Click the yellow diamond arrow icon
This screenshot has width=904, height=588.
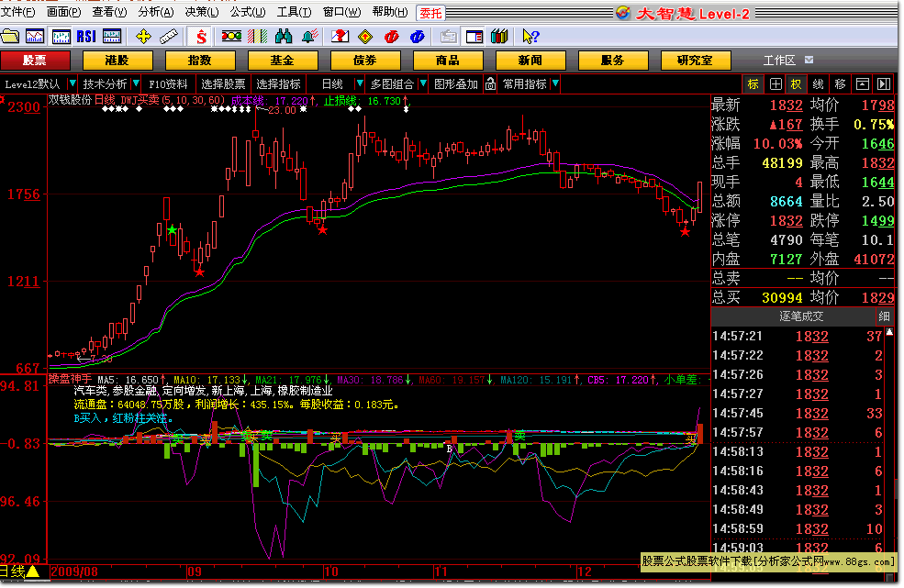tap(365, 37)
